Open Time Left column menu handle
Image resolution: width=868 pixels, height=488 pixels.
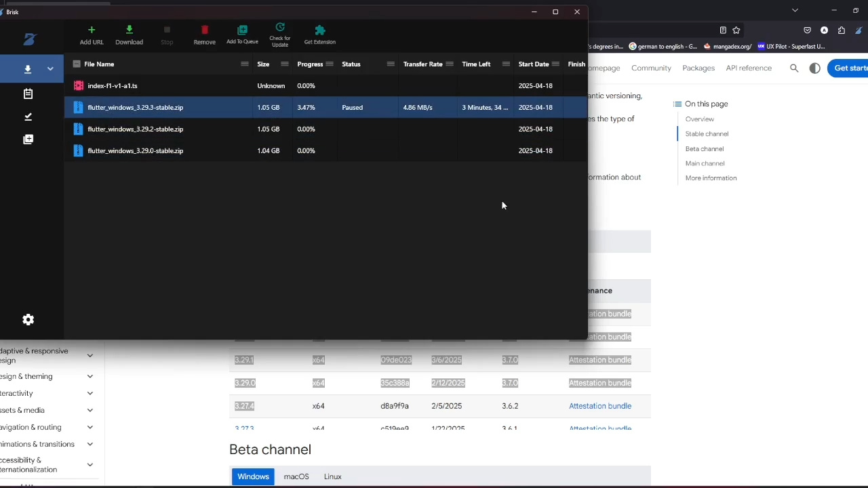click(x=506, y=64)
